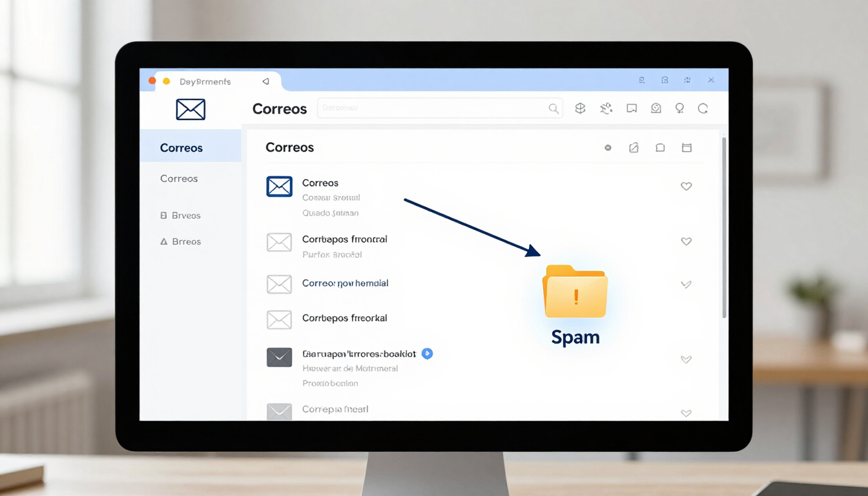Click the round camera-like icon in top toolbar
Viewport: 868px width, 496px height.
point(656,108)
